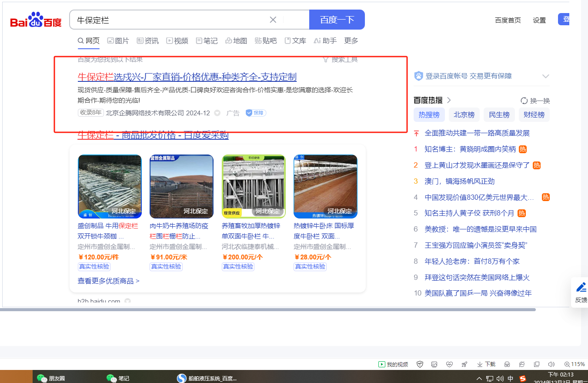Clear the search box with the X icon

coord(273,20)
